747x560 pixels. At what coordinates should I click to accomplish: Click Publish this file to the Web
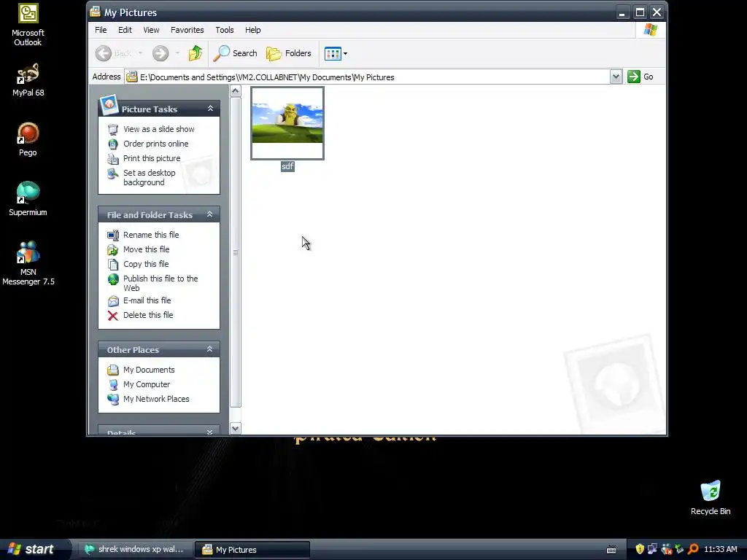coord(160,284)
